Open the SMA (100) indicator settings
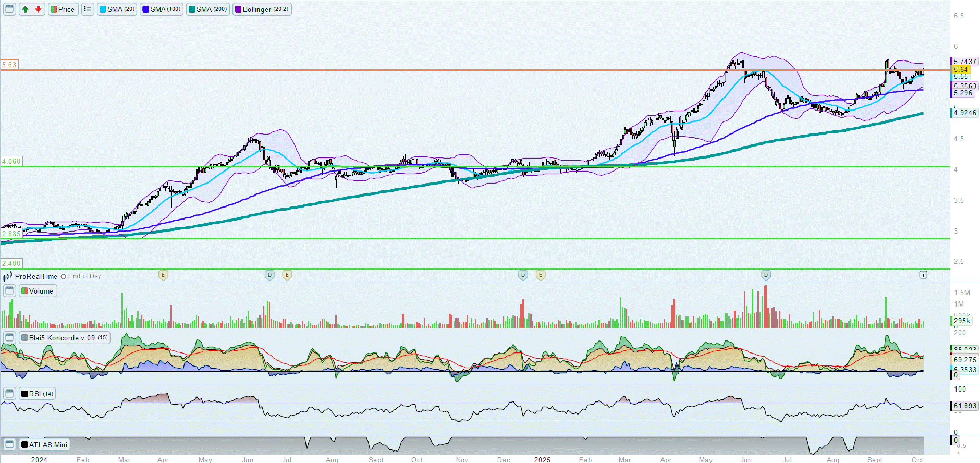The width and height of the screenshot is (980, 463). pyautogui.click(x=162, y=9)
